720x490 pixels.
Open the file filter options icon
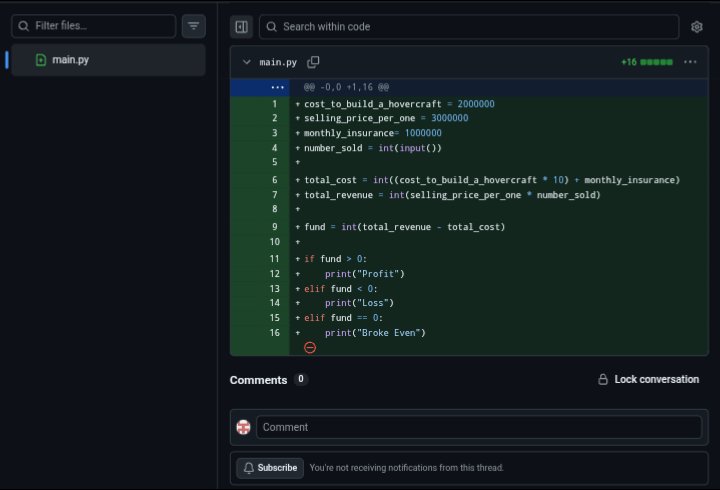click(193, 26)
